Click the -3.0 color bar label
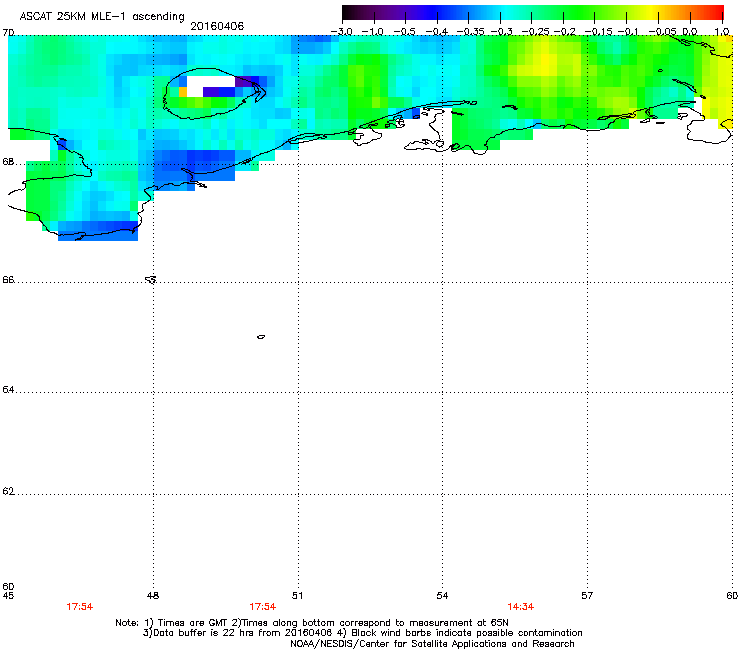The image size is (740, 650). coord(342,32)
